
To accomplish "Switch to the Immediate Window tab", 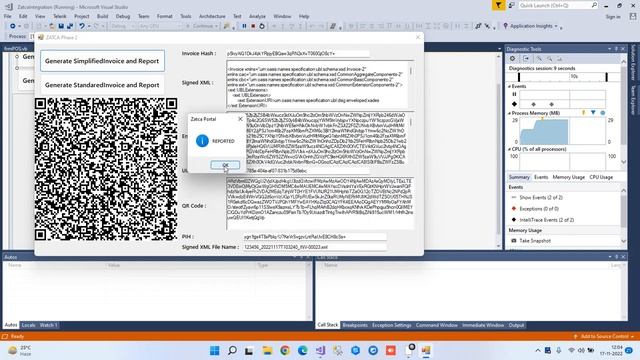I will pyautogui.click(x=483, y=325).
